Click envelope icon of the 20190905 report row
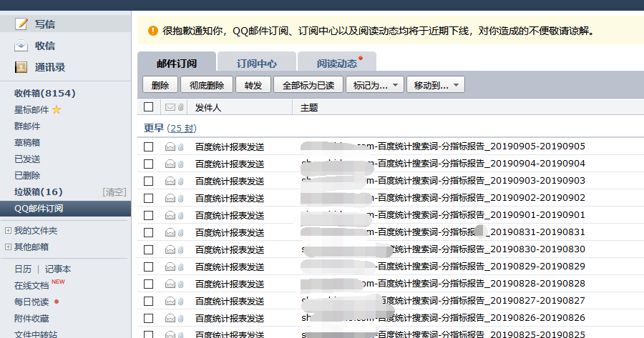The height and width of the screenshot is (338, 644). [x=170, y=147]
